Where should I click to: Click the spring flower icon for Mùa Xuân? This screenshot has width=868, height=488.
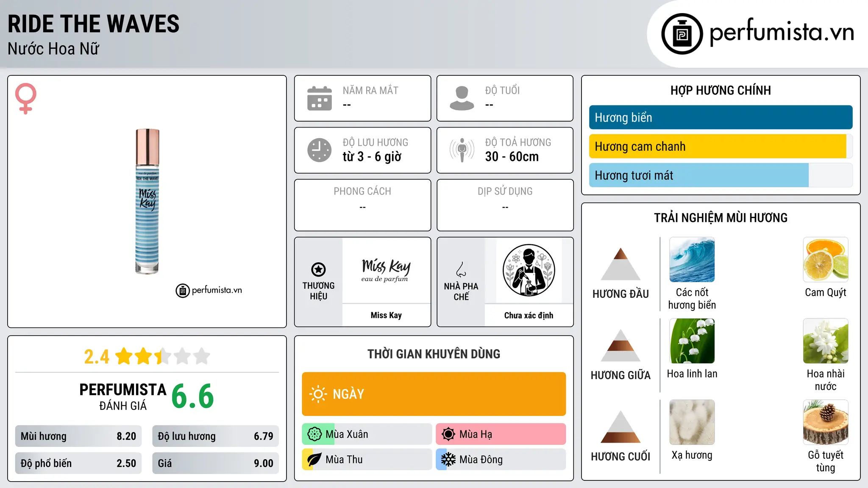(x=314, y=434)
